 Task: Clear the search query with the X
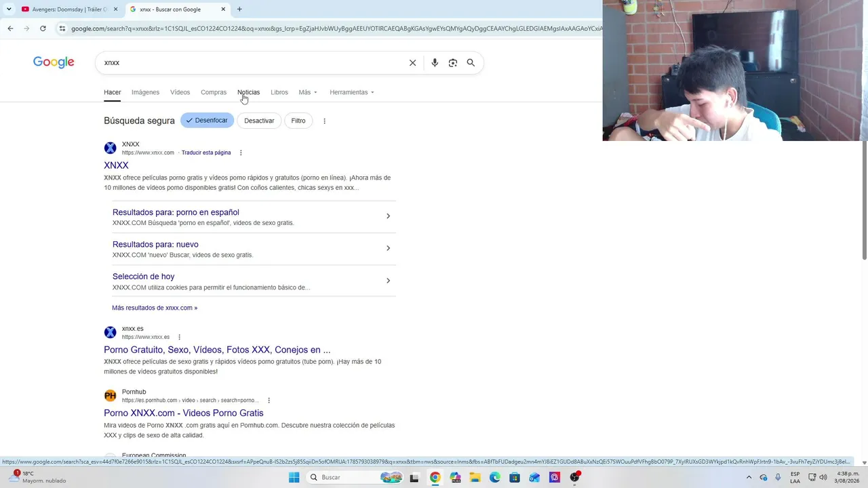pos(412,62)
